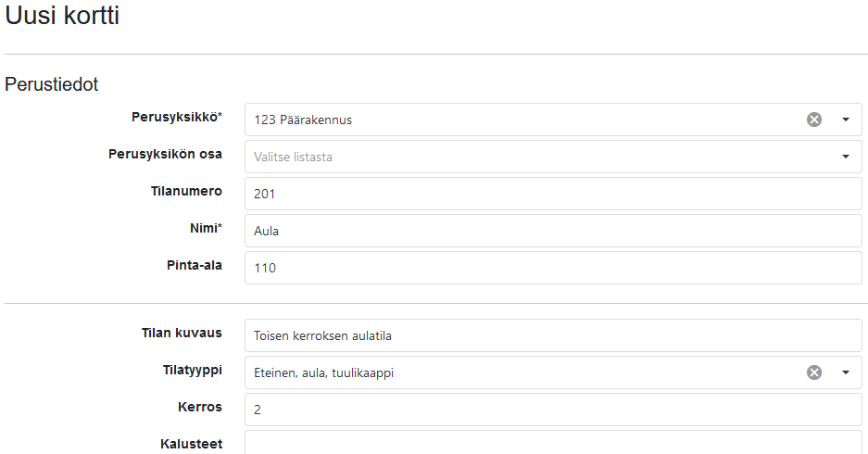This screenshot has height=454, width=868.
Task: Click the bold Tilan kuvaus label text
Action: 182,333
